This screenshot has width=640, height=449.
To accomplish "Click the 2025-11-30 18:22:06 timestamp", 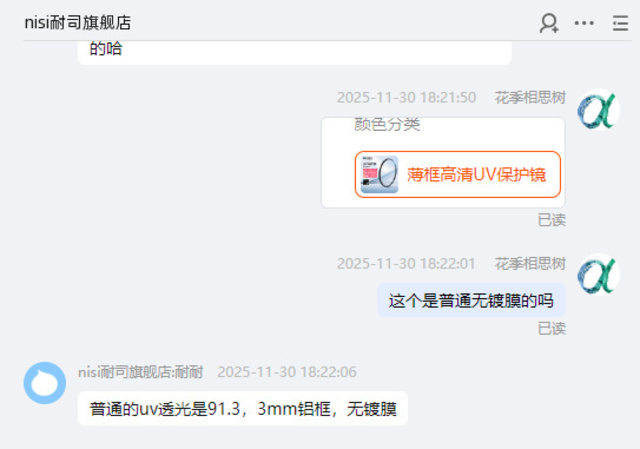I will 287,372.
